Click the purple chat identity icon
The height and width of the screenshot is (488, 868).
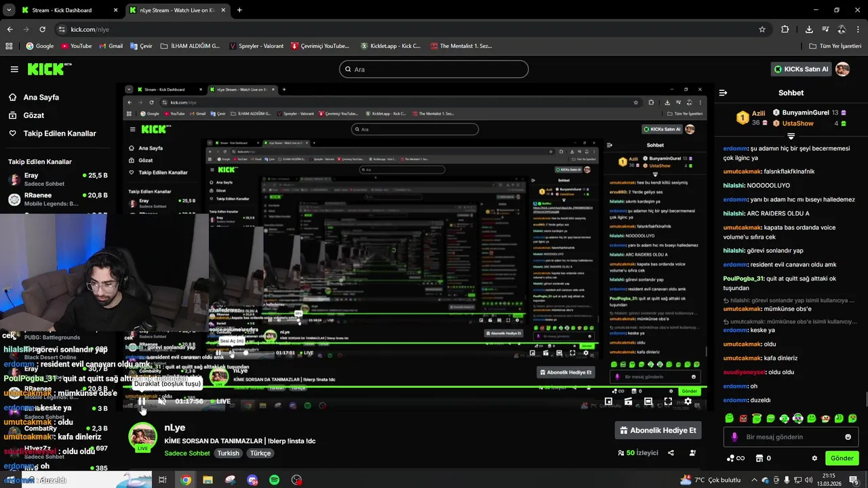tap(734, 437)
